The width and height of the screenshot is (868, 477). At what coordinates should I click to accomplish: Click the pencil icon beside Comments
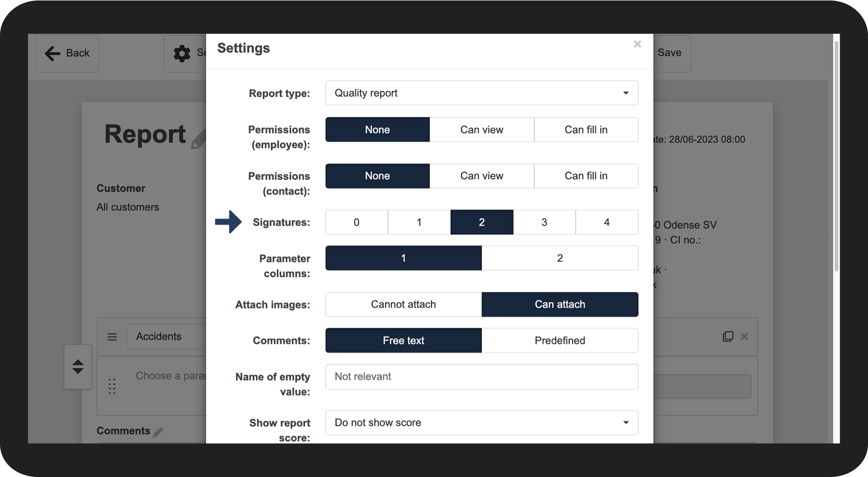(x=158, y=432)
